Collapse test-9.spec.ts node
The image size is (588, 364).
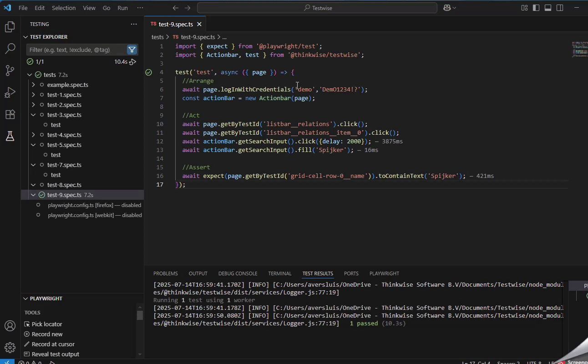point(33,195)
